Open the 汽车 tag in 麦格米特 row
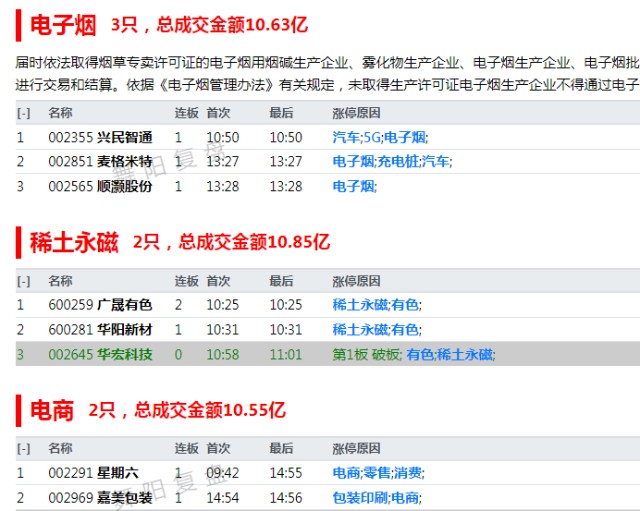Viewport: 640px width, 511px height. [436, 162]
